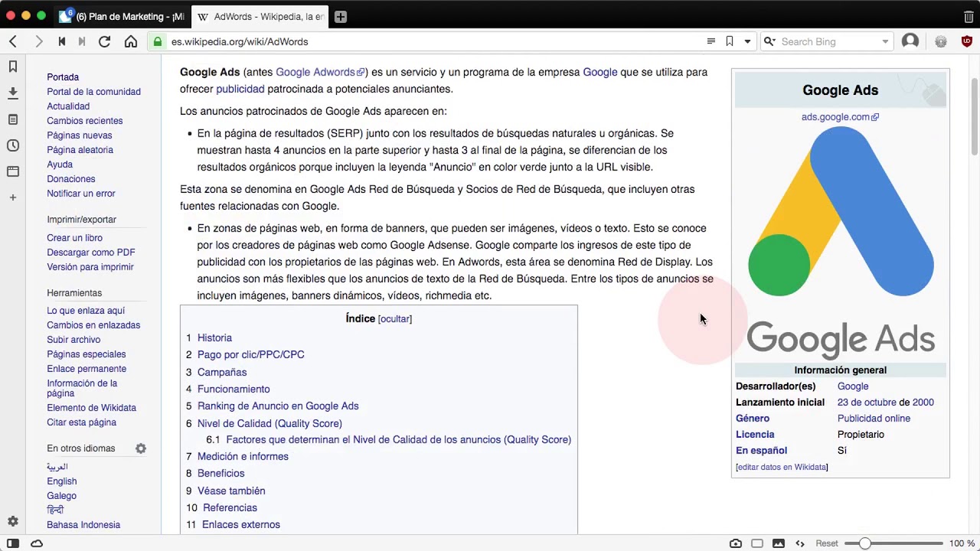Toggle the side panel visibility

[x=13, y=543]
